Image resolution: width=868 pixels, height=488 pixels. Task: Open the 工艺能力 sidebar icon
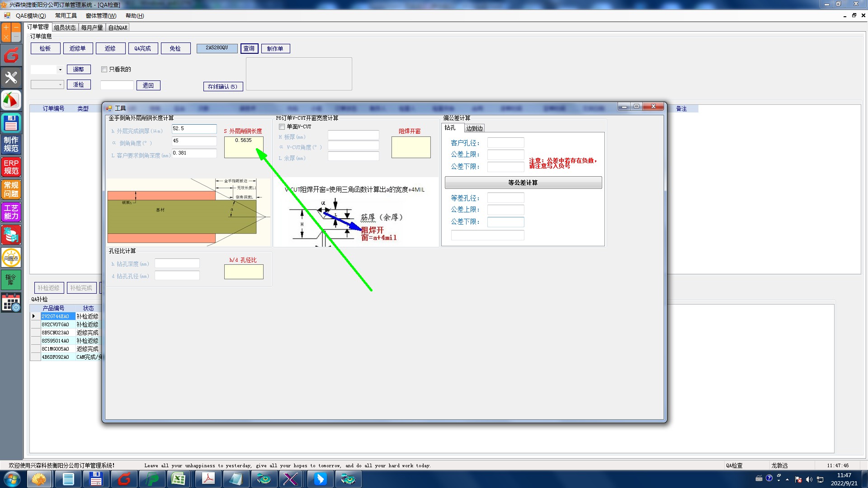point(11,212)
